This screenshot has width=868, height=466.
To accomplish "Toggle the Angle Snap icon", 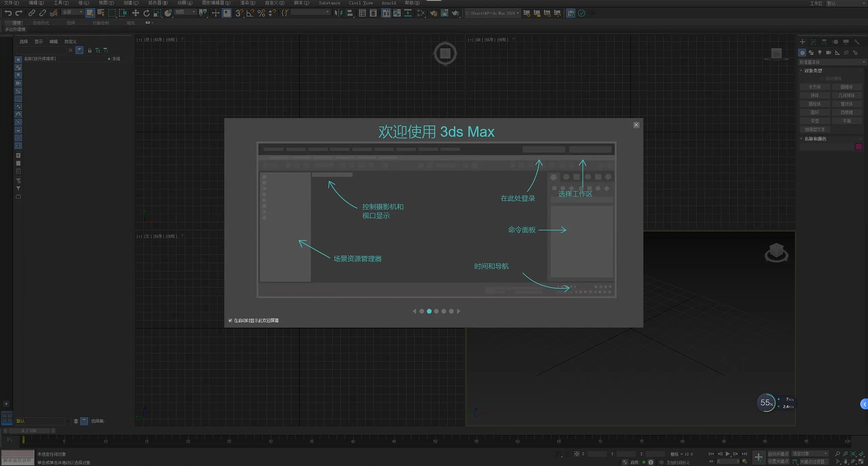I will point(250,13).
